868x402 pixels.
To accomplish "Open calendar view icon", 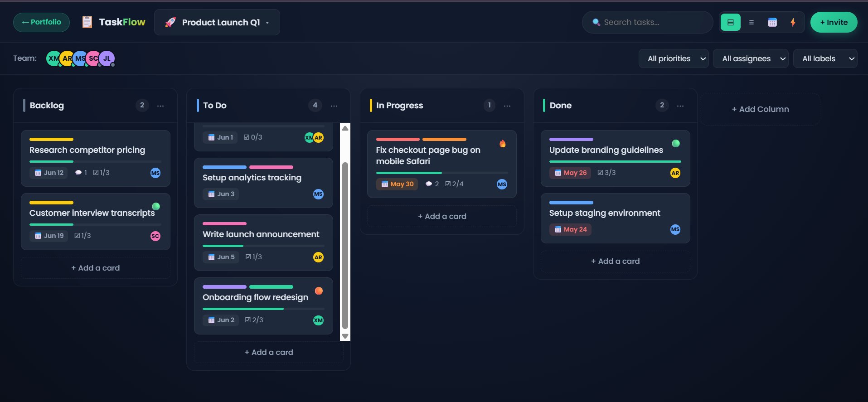I will click(772, 22).
